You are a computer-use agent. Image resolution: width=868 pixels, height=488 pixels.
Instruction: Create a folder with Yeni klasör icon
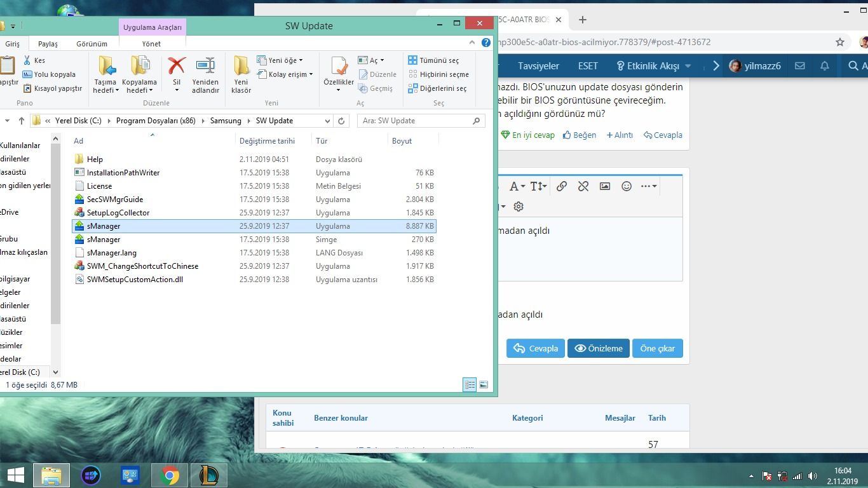[241, 66]
